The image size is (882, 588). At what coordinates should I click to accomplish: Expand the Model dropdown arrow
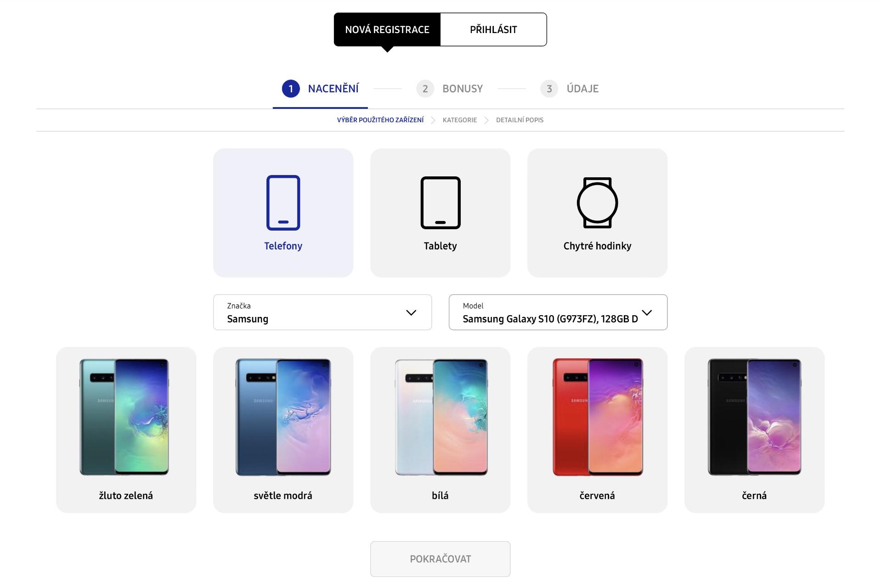(x=647, y=312)
